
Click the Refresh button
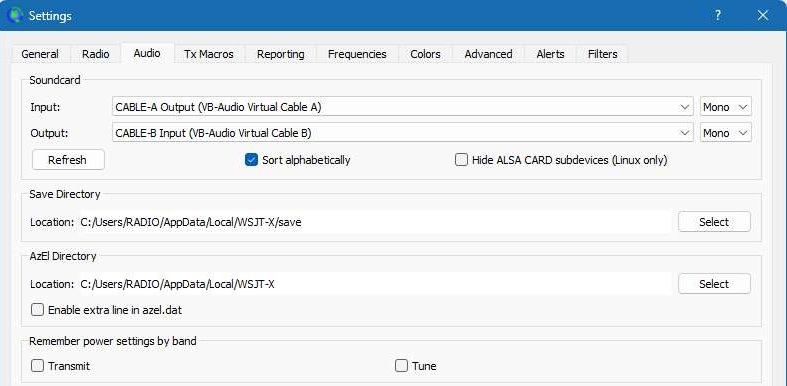coord(68,160)
